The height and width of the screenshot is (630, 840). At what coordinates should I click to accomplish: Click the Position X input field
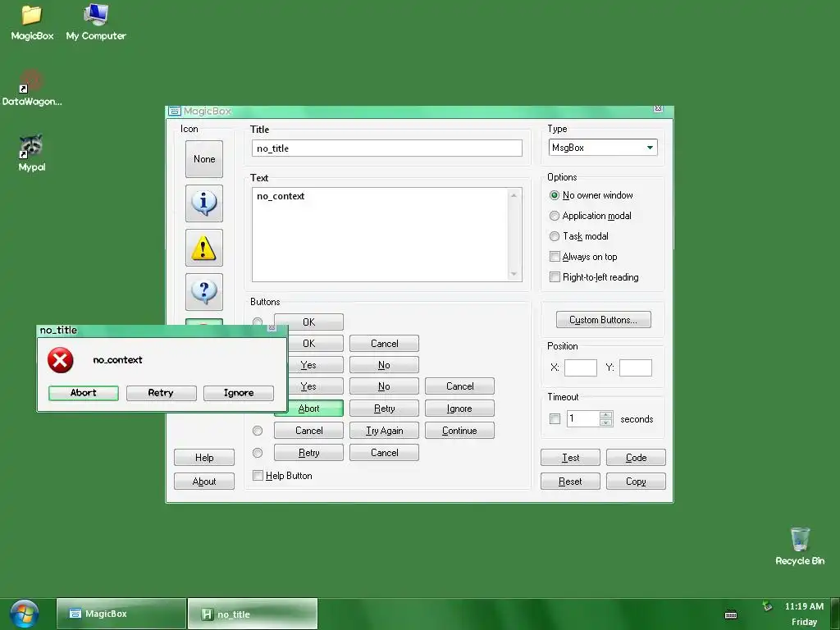581,368
